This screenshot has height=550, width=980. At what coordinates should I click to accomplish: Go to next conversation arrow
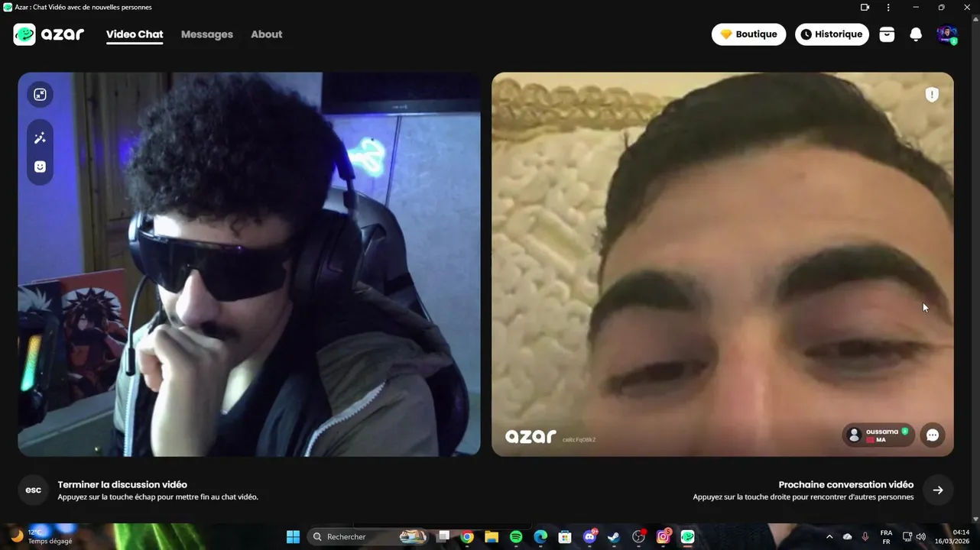coord(938,490)
